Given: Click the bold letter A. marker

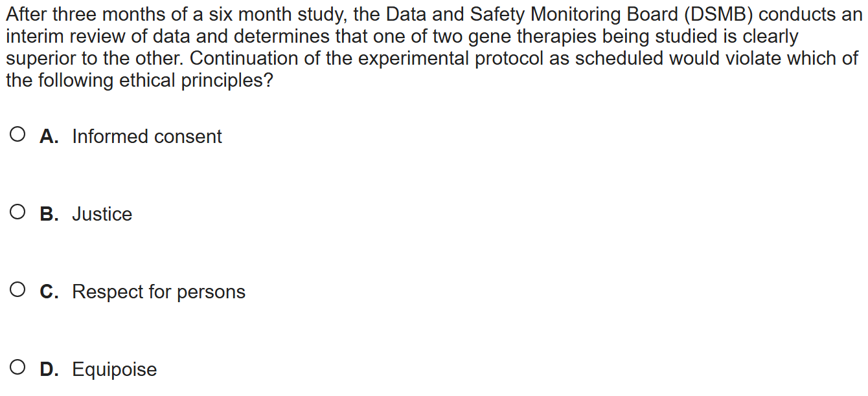Looking at the screenshot, I should (x=49, y=137).
